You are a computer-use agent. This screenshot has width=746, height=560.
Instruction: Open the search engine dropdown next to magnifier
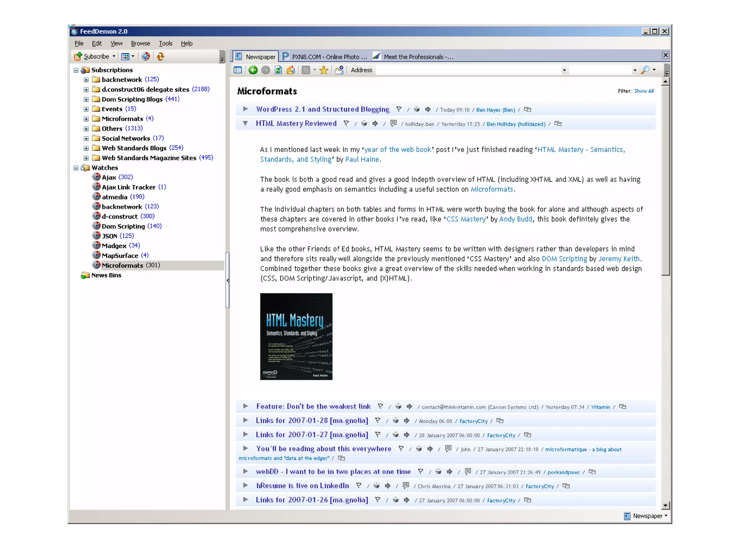coord(655,70)
